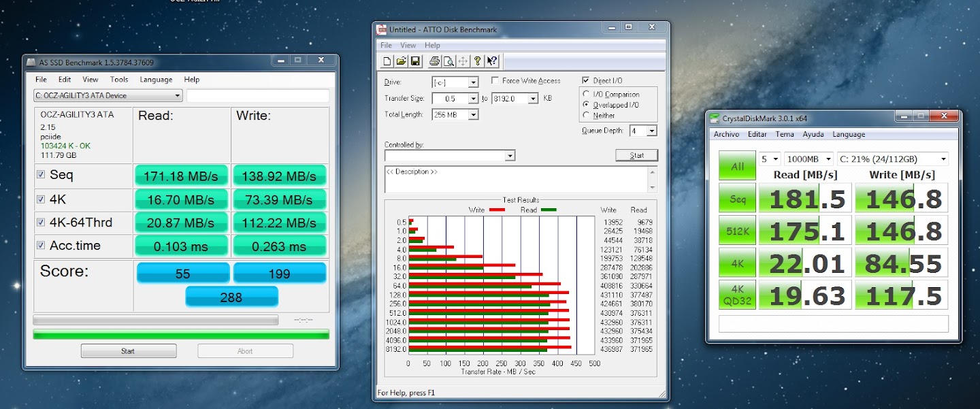Minimize the ATTO Disk Benchmark window
This screenshot has width=980, height=409.
coord(610,27)
